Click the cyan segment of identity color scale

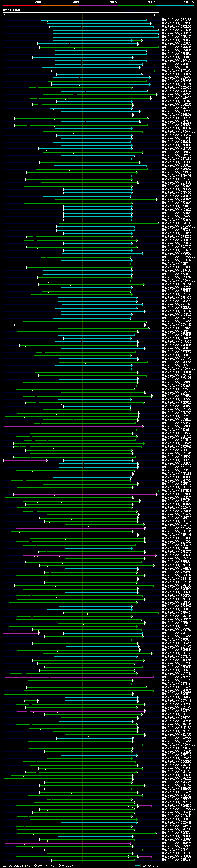[x=175, y=6]
